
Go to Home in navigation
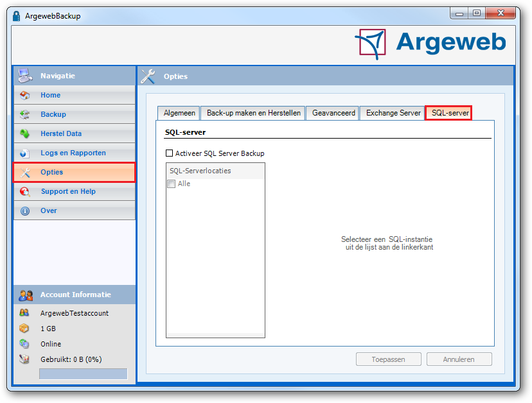75,95
